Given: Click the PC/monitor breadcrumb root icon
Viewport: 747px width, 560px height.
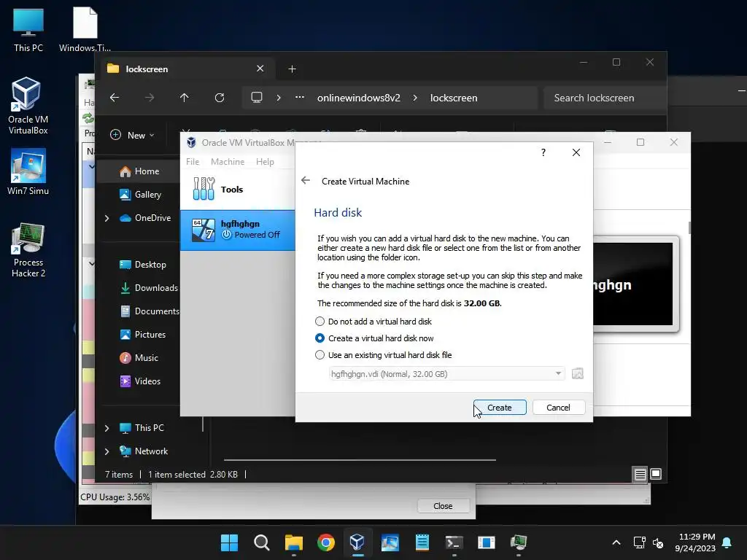Looking at the screenshot, I should click(257, 98).
